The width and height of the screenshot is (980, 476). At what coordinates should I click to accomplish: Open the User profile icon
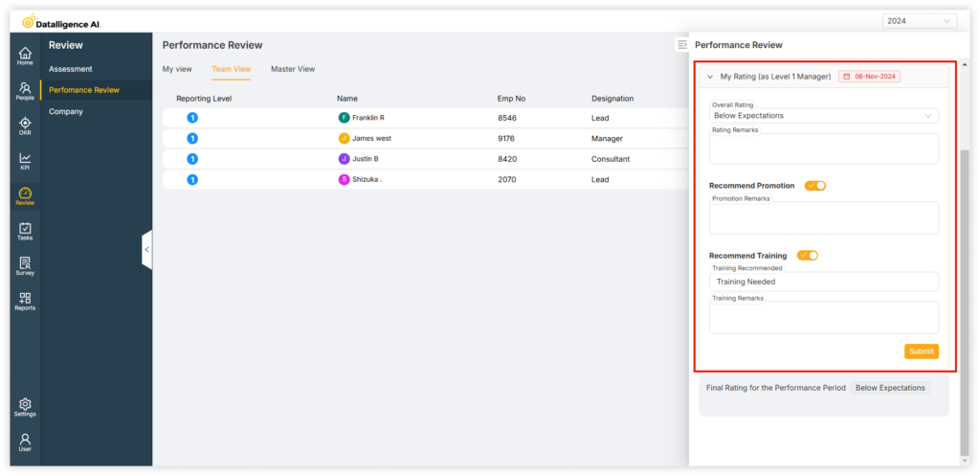pyautogui.click(x=25, y=442)
